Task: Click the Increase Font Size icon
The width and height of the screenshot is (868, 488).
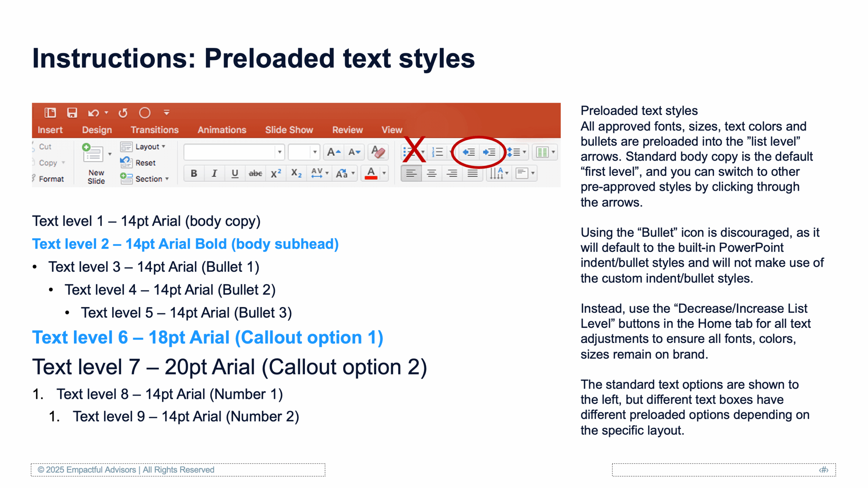Action: point(334,152)
